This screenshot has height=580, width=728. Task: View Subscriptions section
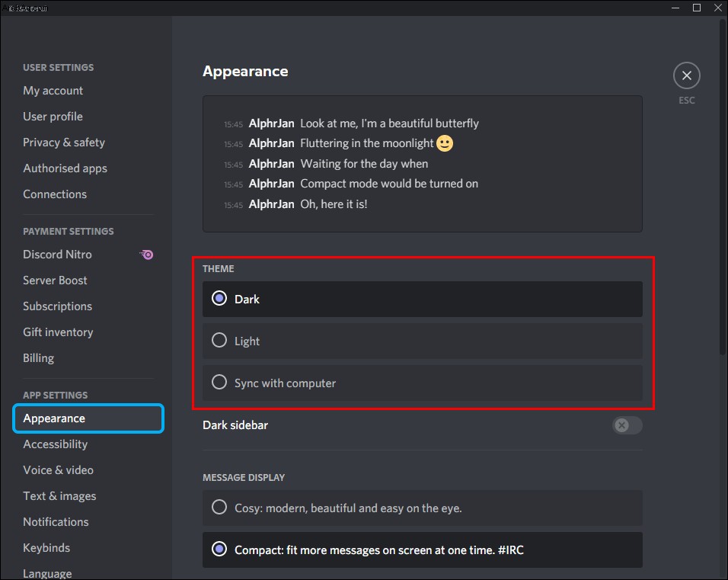point(58,306)
